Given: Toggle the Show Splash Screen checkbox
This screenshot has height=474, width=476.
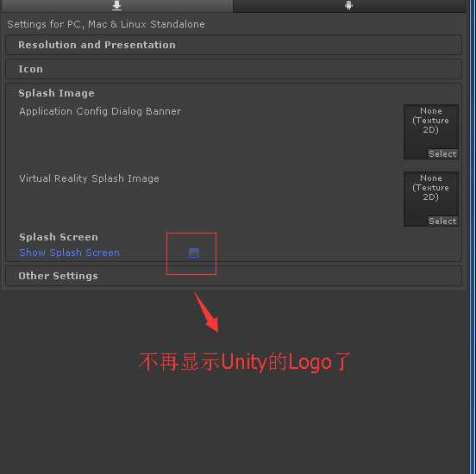Looking at the screenshot, I should pyautogui.click(x=194, y=253).
